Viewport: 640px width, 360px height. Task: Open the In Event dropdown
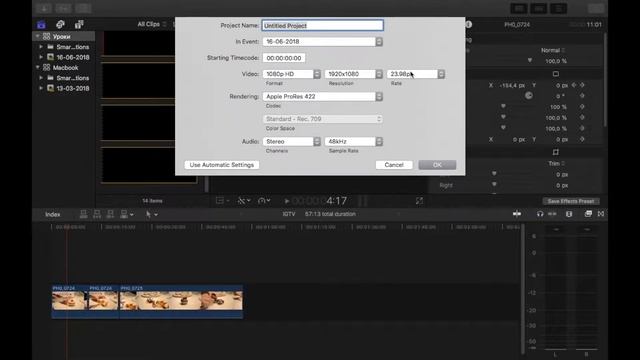tap(322, 42)
